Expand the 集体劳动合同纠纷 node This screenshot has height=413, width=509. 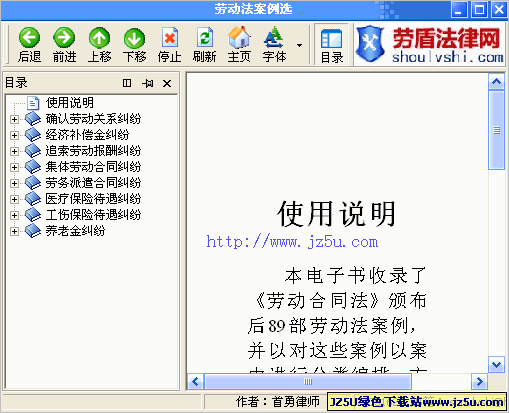coord(14,167)
